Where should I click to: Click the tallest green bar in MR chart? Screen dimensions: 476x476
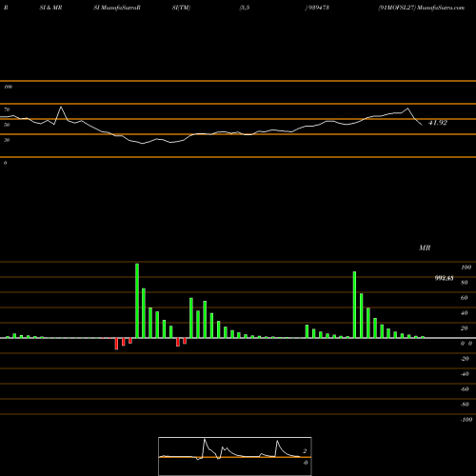click(137, 301)
